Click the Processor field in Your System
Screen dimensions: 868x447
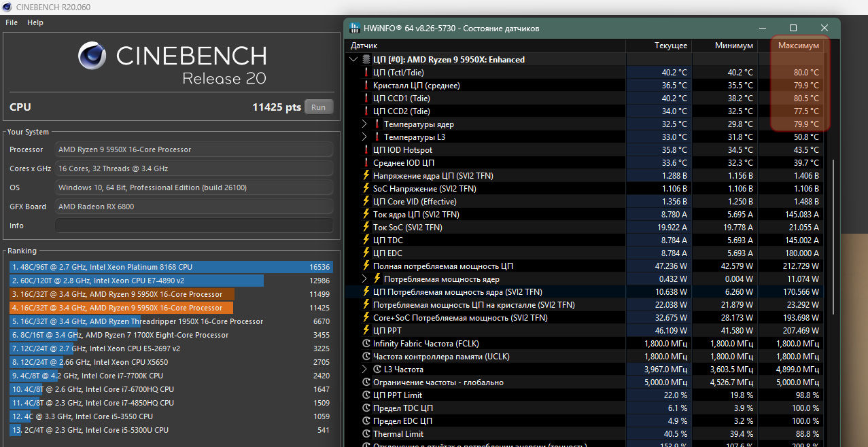coord(194,149)
